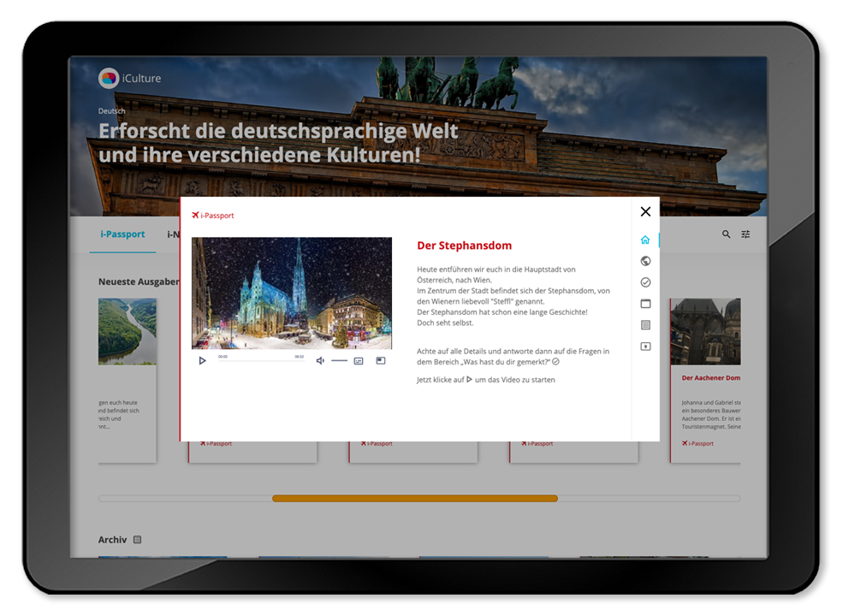Play the Stephansdom video

point(202,361)
